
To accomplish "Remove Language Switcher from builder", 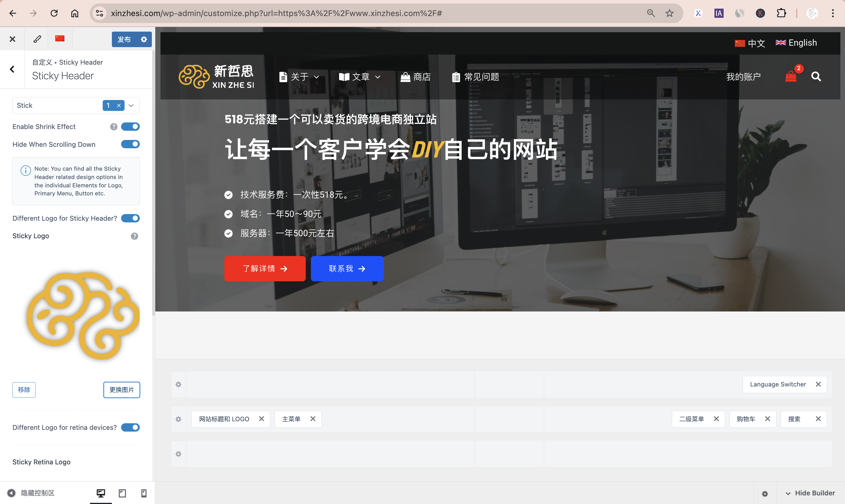I will coord(818,384).
